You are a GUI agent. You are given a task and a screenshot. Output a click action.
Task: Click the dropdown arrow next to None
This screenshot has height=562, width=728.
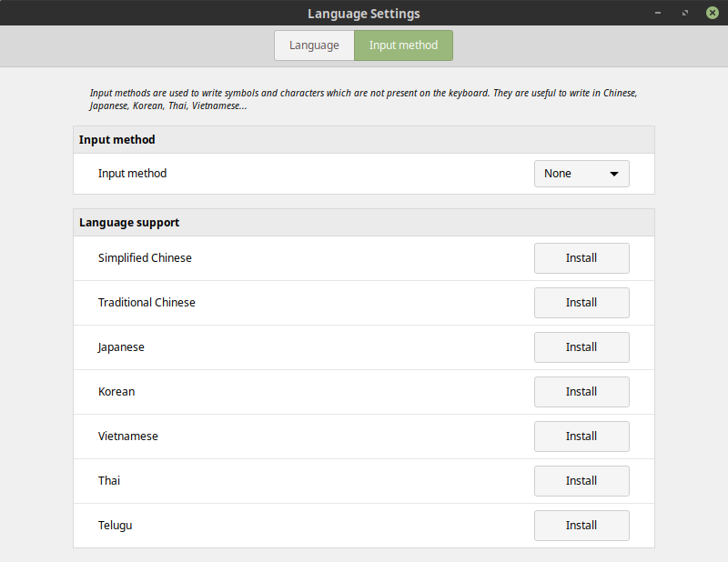click(613, 174)
